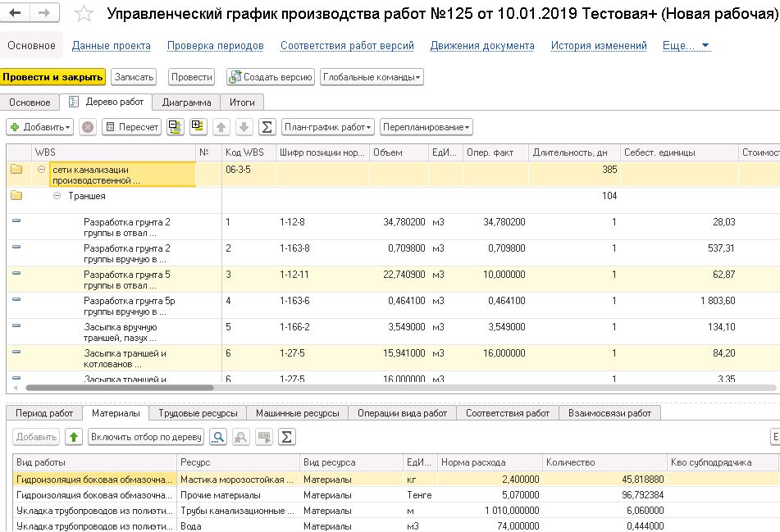This screenshot has width=780, height=532.
Task: Open the 'План-график работ' dropdown menu
Action: tap(327, 127)
